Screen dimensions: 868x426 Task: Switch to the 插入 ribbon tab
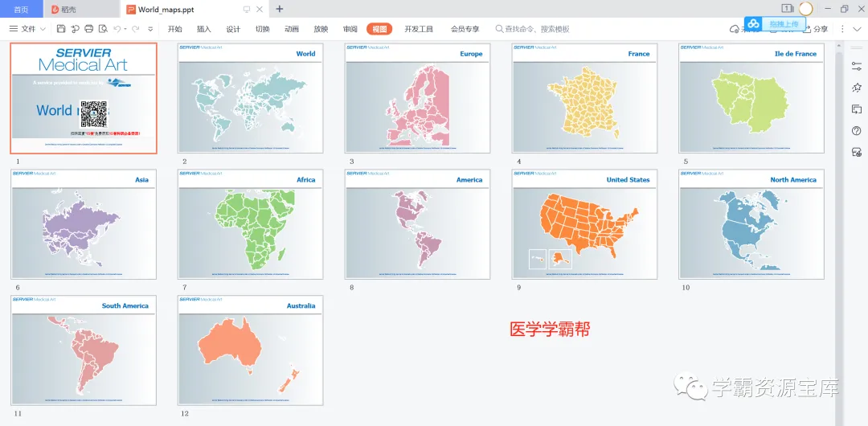[204, 29]
